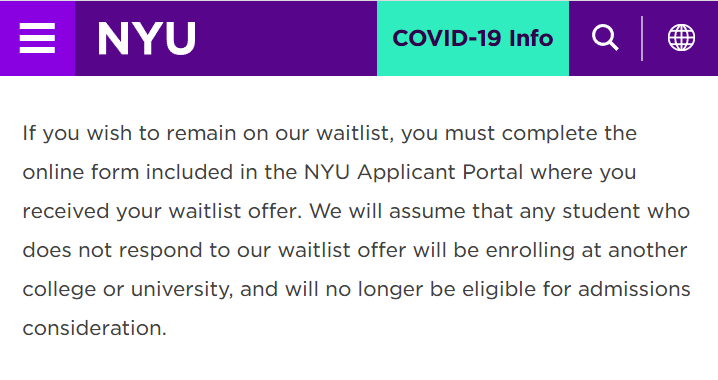Click the words "NYU Applicant Portal" in the paragraph
This screenshot has width=718, height=380.
[413, 173]
